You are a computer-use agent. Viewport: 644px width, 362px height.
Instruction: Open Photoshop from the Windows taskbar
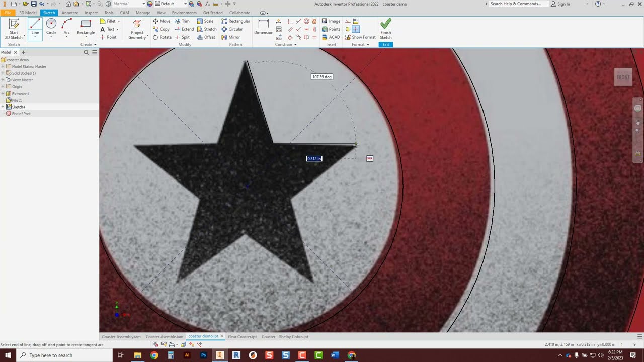pyautogui.click(x=203, y=355)
